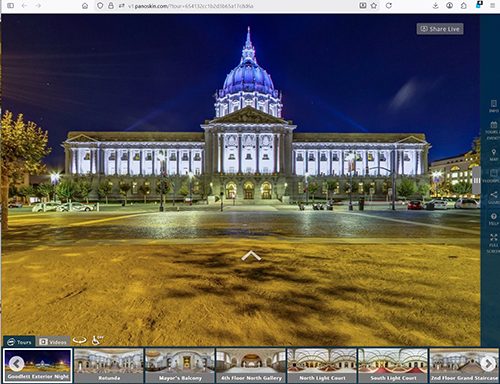
Task: Select Goodlett Exterior Night label
Action: click(x=38, y=377)
